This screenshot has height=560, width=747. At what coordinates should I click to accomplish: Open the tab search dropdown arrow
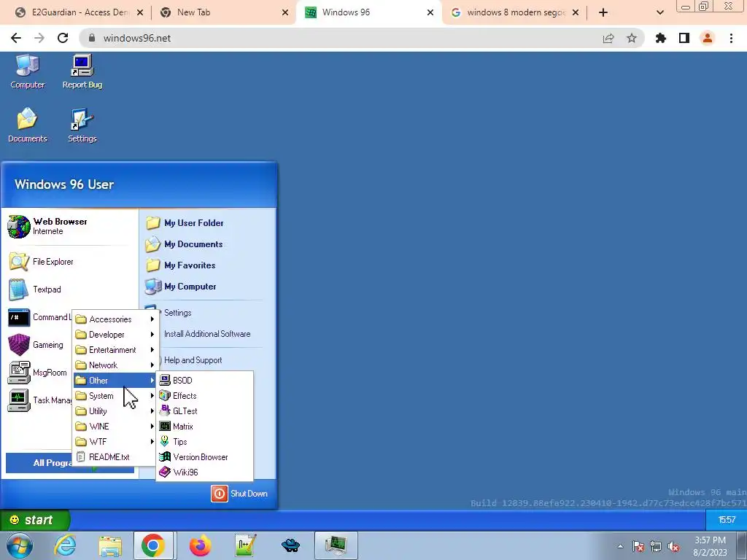[659, 12]
